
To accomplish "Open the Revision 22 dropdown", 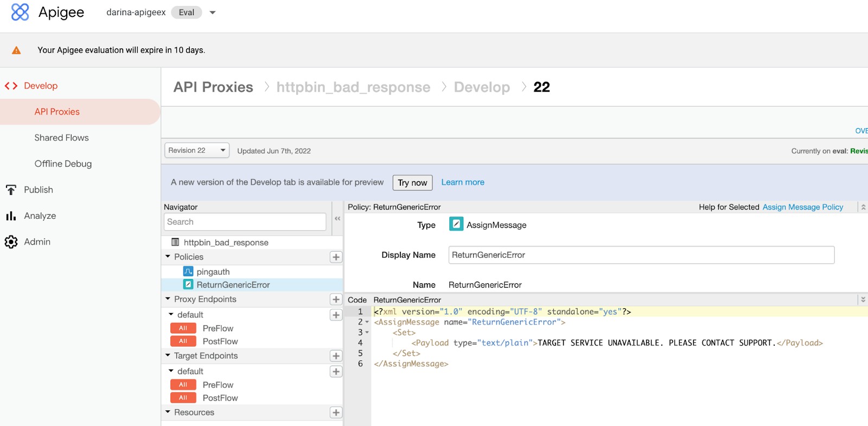I will click(196, 150).
